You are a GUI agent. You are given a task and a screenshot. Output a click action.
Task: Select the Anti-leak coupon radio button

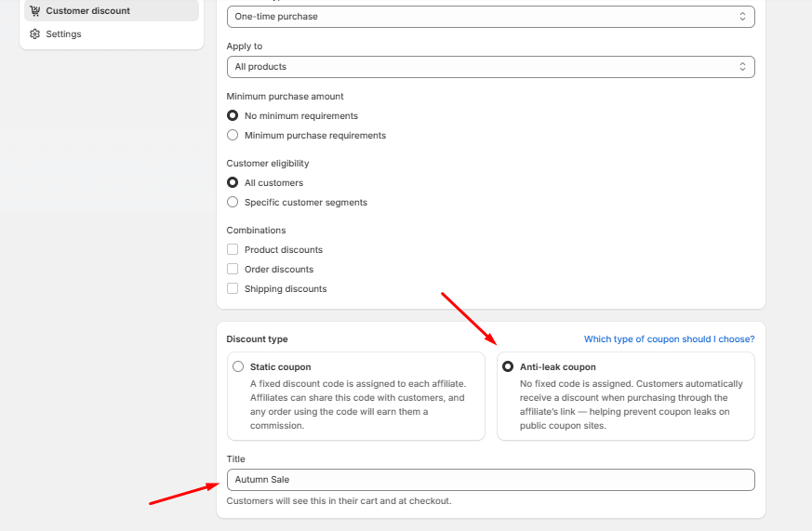point(508,366)
